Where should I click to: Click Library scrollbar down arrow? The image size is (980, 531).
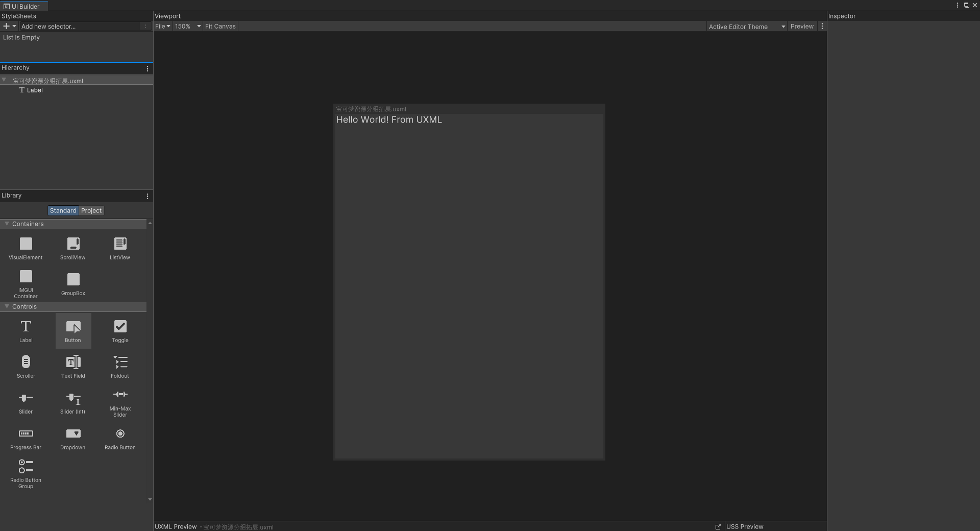pos(150,499)
